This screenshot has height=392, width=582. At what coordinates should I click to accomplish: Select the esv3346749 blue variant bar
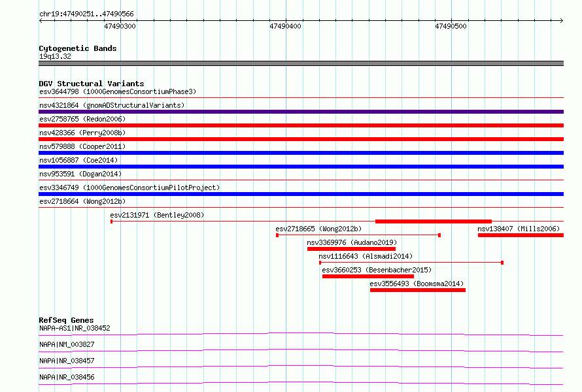coord(301,194)
